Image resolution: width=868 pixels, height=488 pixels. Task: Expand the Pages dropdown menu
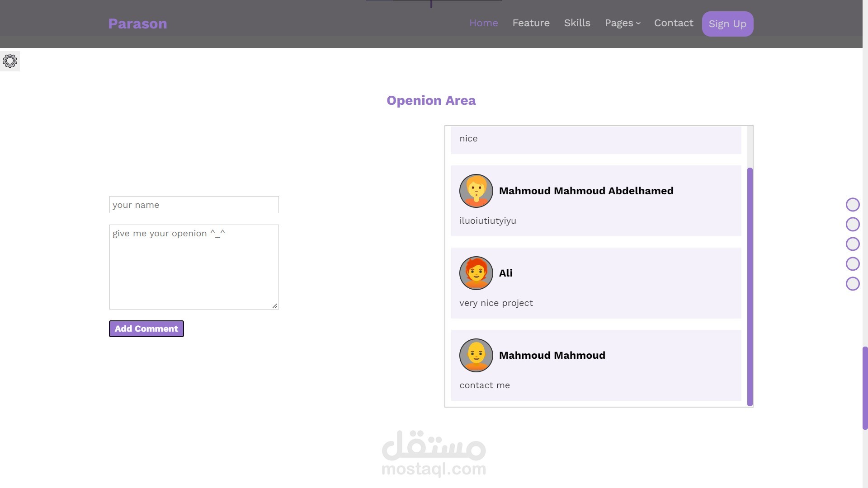pos(623,23)
